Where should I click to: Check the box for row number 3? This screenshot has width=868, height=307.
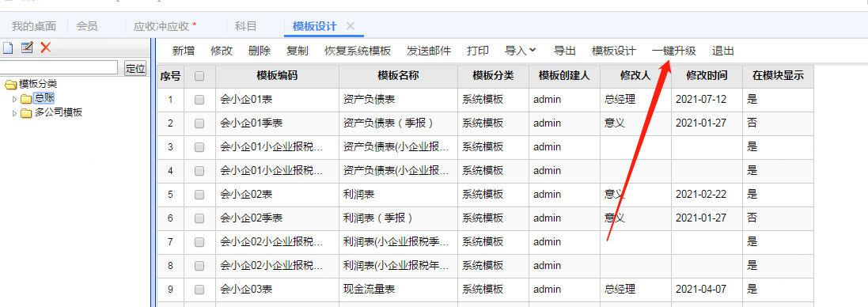coord(199,147)
